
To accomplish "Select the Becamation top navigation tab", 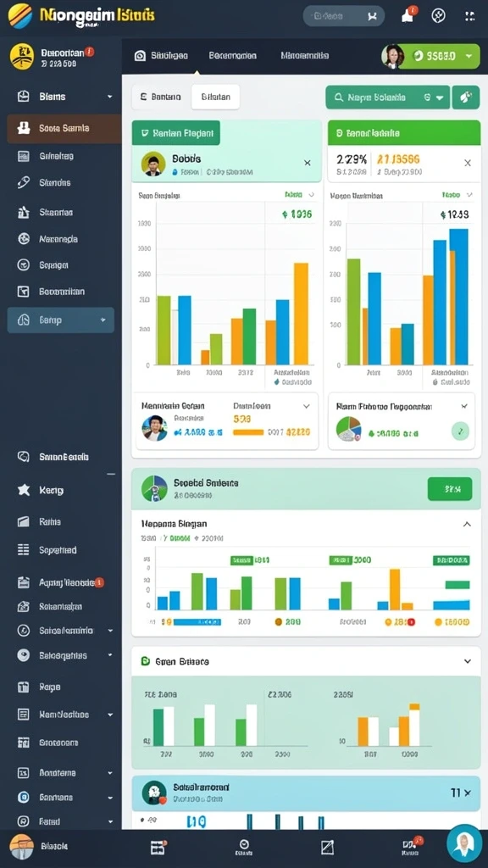I will tap(232, 55).
